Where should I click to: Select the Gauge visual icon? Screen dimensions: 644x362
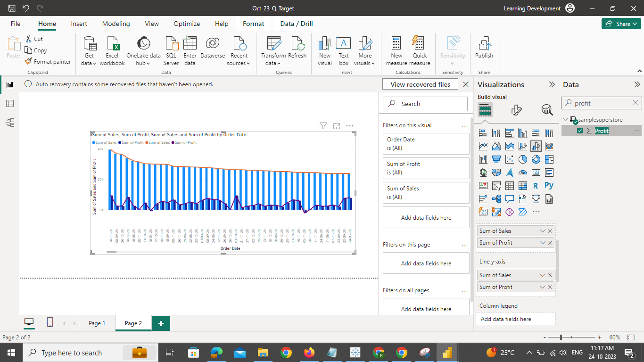tap(522, 173)
